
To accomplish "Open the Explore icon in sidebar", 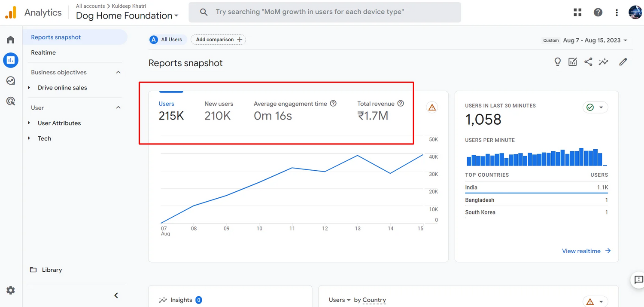I will [11, 80].
